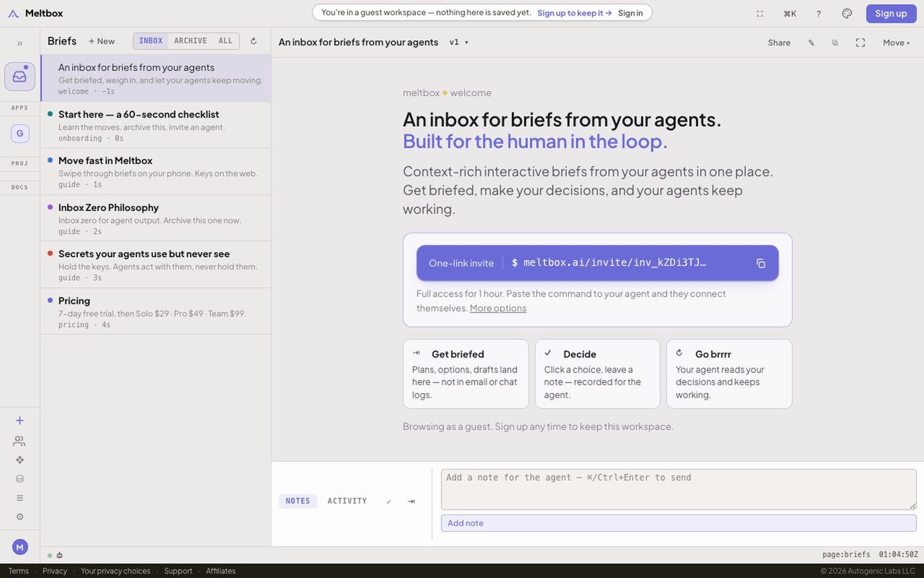Click the three-lines list icon in sidebar
924x578 pixels.
(20, 498)
